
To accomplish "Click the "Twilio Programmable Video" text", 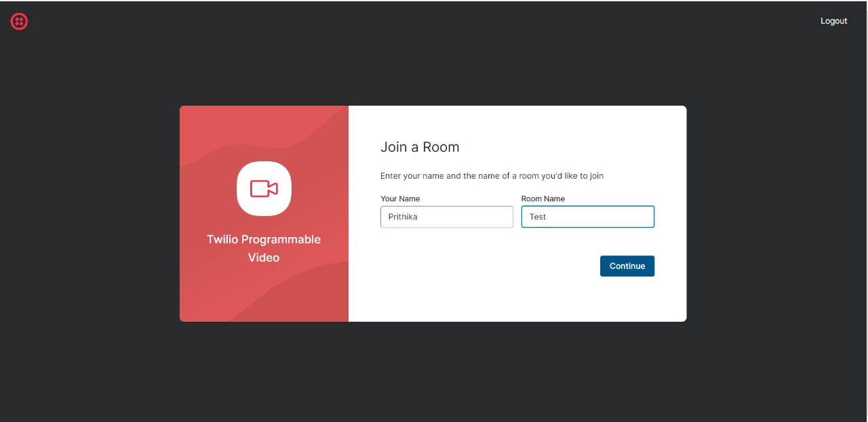I will coord(264,249).
